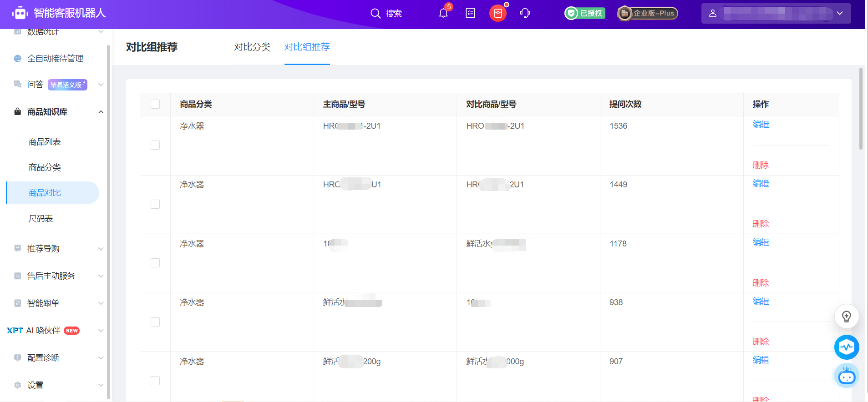Open the user account dropdown arrow

point(840,13)
